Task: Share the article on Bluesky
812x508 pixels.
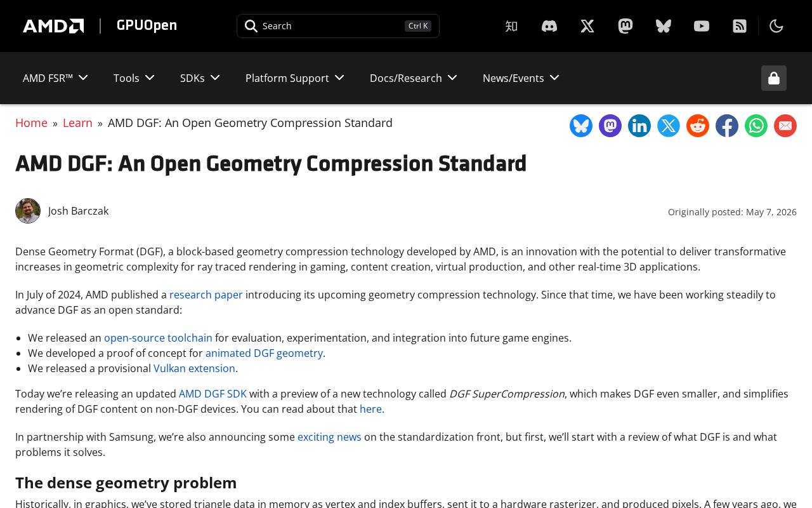Action: [x=581, y=126]
